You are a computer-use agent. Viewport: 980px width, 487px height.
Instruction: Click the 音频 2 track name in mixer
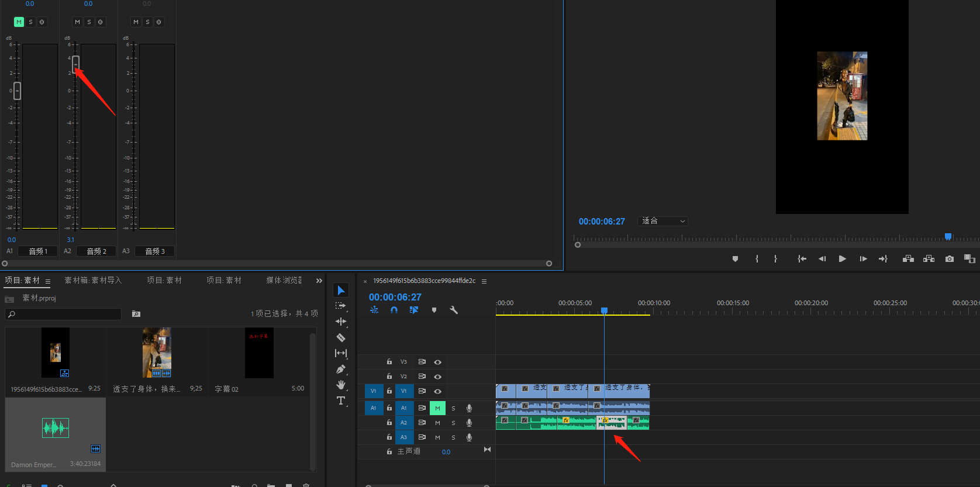point(96,251)
